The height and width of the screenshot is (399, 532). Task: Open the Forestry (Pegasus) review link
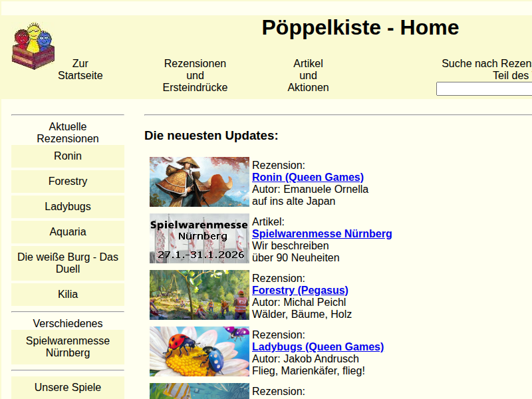click(300, 291)
